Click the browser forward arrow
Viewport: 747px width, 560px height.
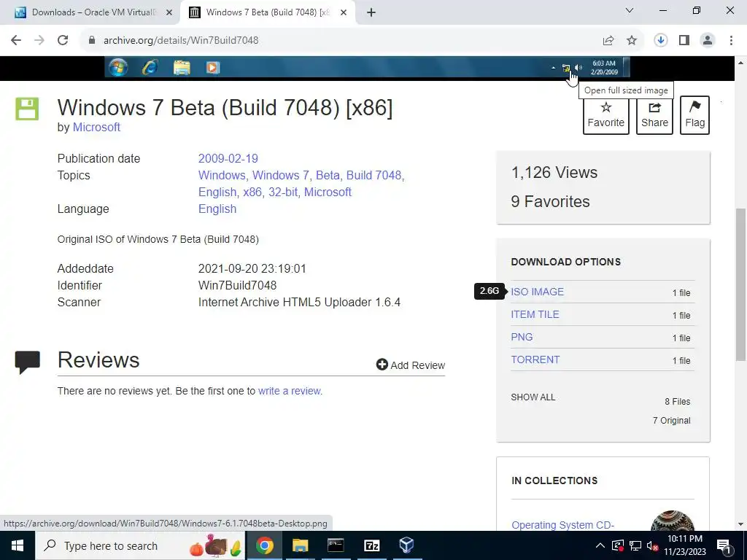(x=39, y=41)
